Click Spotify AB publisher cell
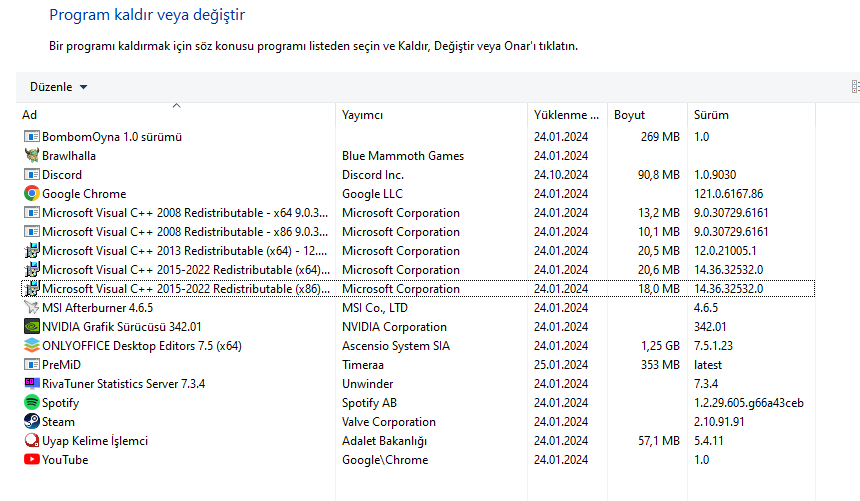Image resolution: width=860 pixels, height=501 pixels. coord(370,403)
